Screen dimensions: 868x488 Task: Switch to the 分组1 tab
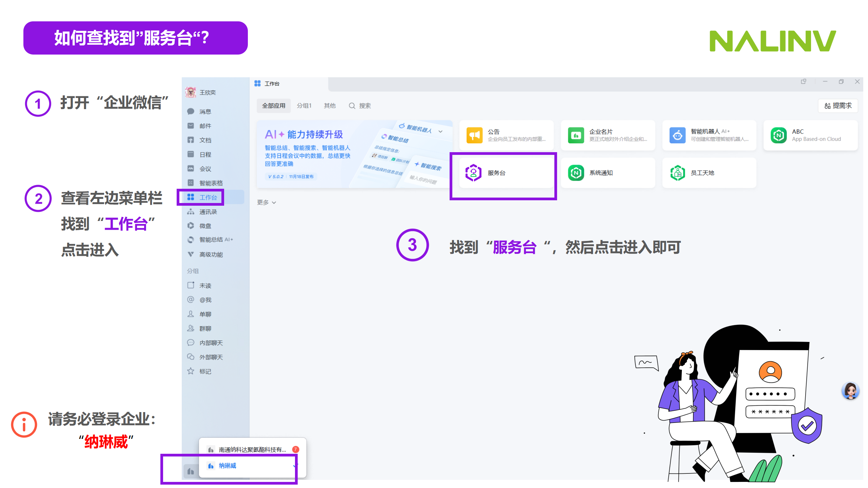pos(304,106)
